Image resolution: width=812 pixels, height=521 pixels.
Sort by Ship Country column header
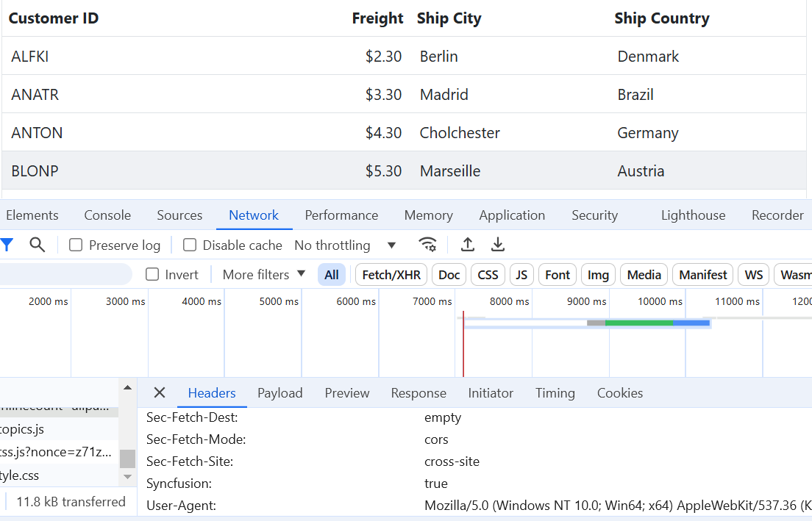coord(661,18)
